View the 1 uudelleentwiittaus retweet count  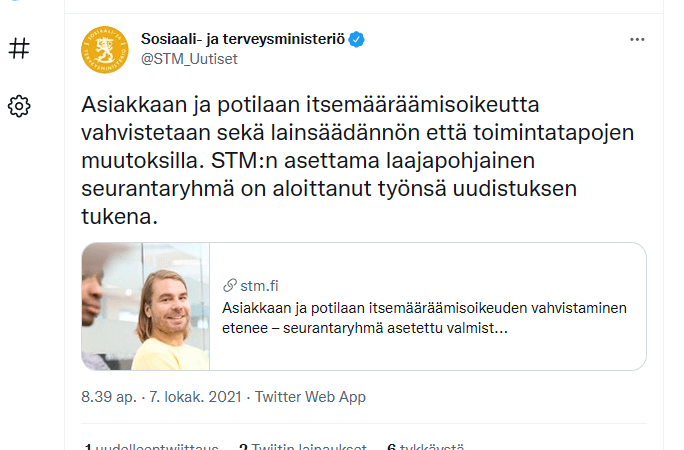152,446
